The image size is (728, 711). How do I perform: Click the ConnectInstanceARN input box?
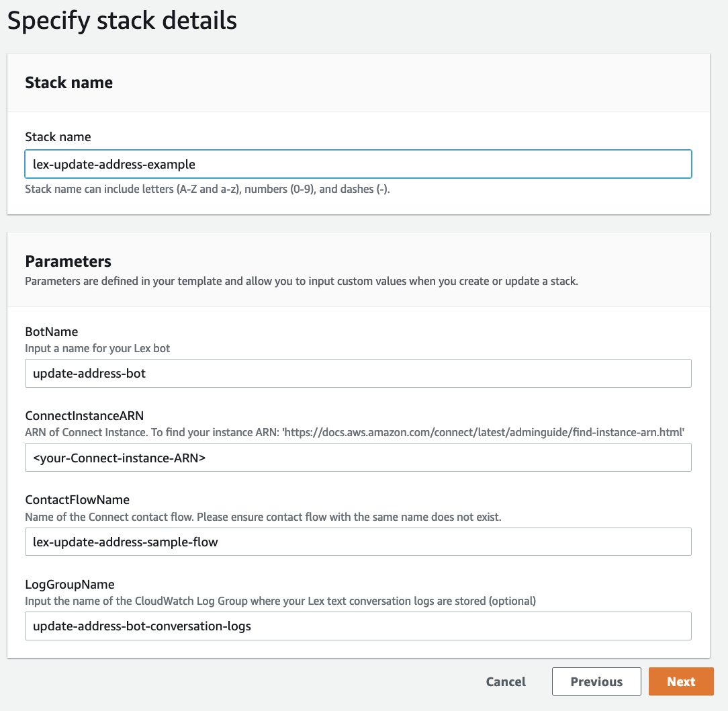pos(358,458)
